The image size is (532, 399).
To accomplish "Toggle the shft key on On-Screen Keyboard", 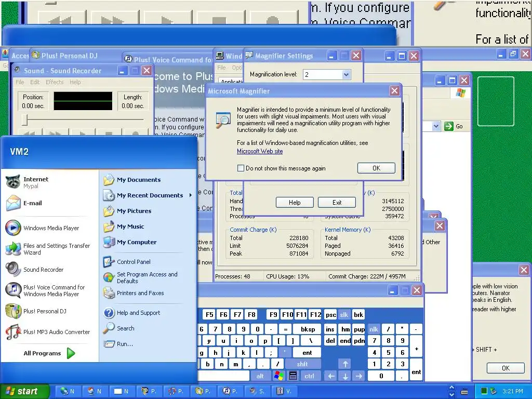I will [x=302, y=364].
